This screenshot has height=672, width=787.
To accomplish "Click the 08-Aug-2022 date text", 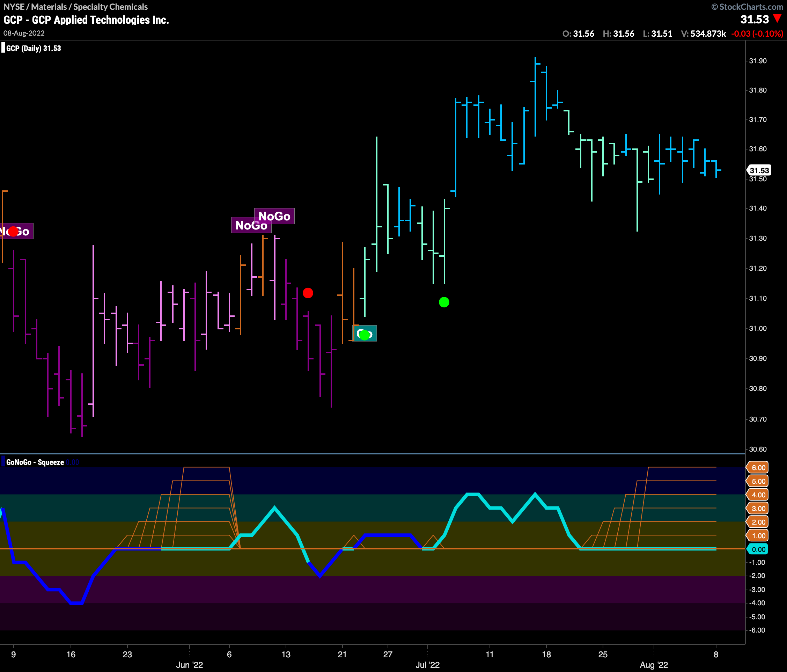I will (x=24, y=33).
